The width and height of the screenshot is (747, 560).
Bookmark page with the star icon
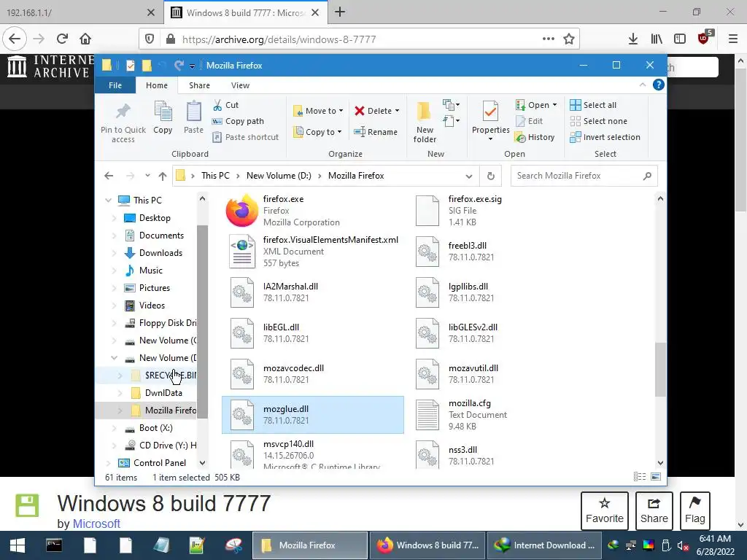point(569,39)
